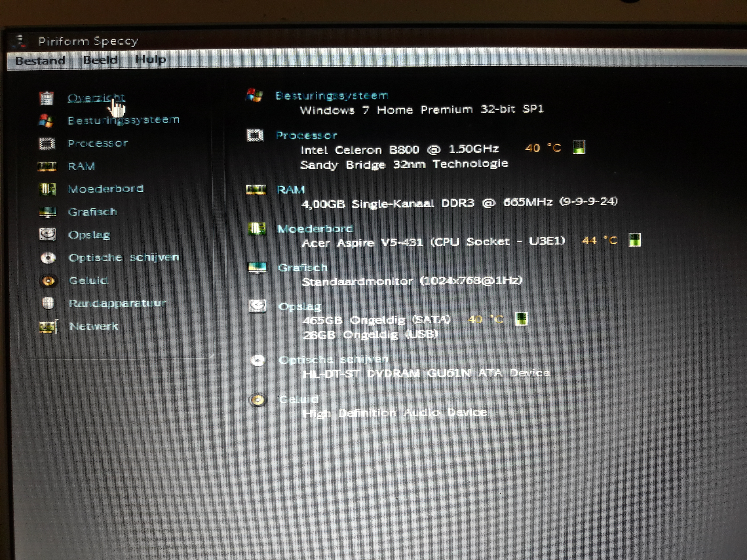The width and height of the screenshot is (747, 560).
Task: Click the Opslag drive icon in summary panel
Action: click(258, 306)
